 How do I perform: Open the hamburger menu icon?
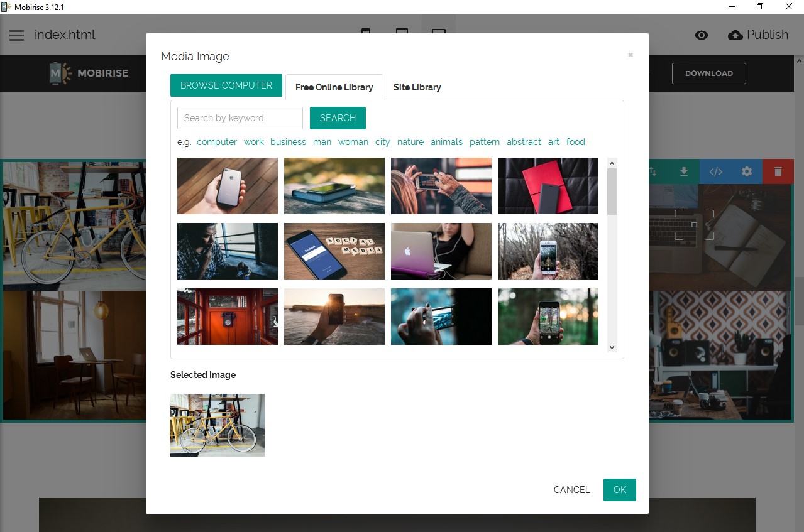click(16, 35)
